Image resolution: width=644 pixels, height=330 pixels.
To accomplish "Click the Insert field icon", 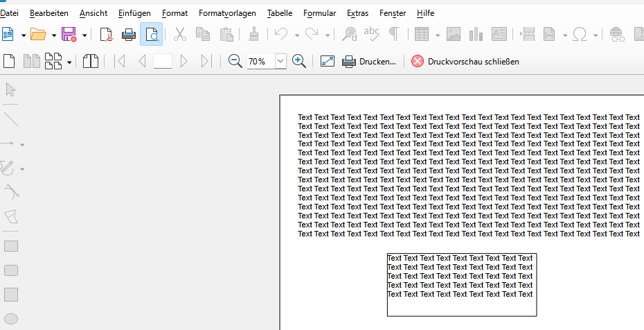I will click(x=549, y=35).
